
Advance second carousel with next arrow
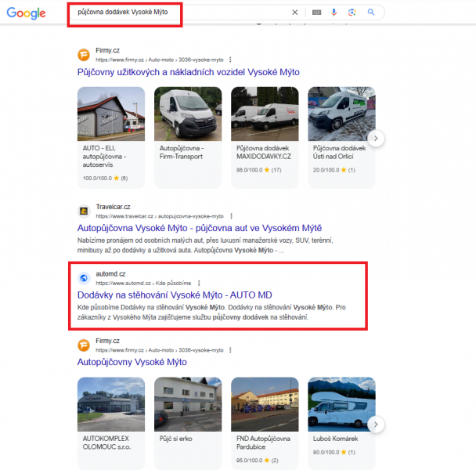coord(376,425)
